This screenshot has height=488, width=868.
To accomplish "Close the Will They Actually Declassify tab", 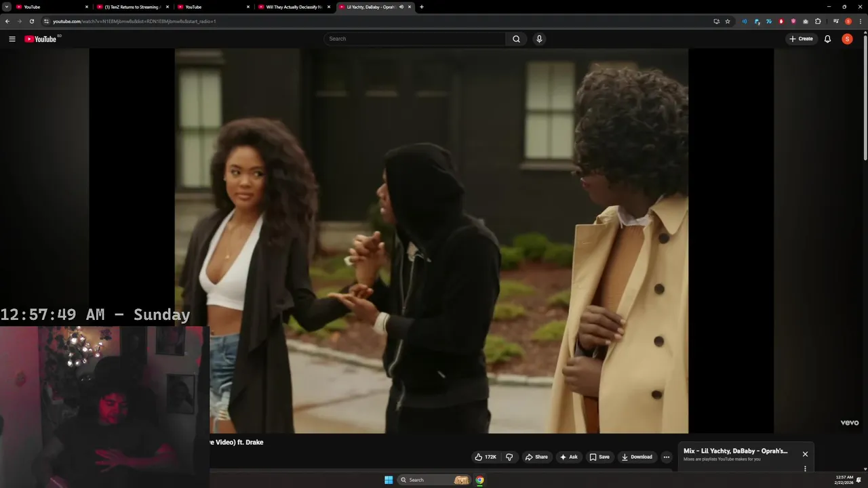I will [x=329, y=7].
